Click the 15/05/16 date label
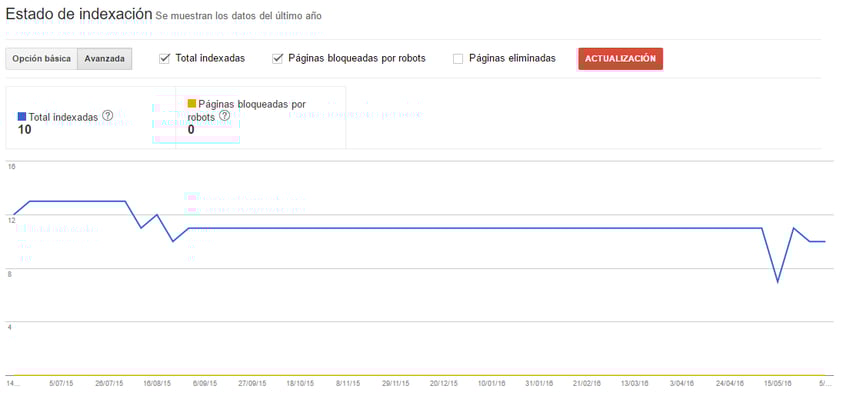 point(778,384)
